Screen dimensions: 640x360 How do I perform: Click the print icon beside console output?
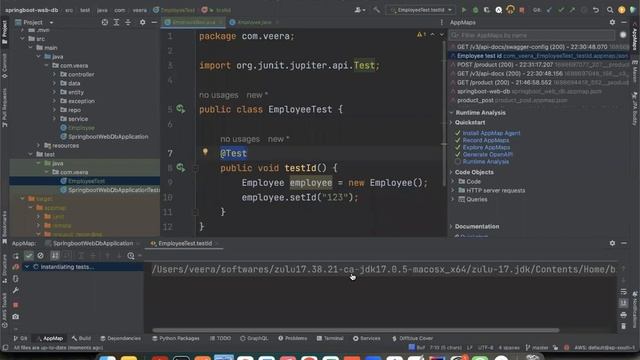click(x=623, y=315)
